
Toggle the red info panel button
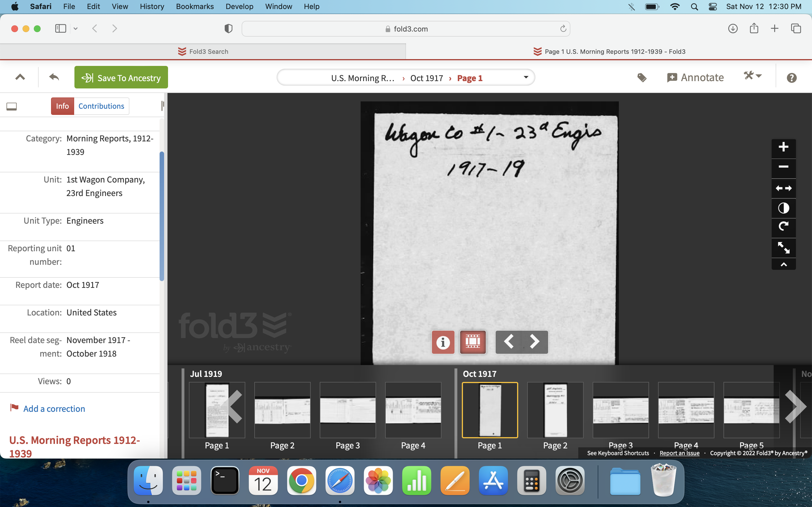coord(443,342)
